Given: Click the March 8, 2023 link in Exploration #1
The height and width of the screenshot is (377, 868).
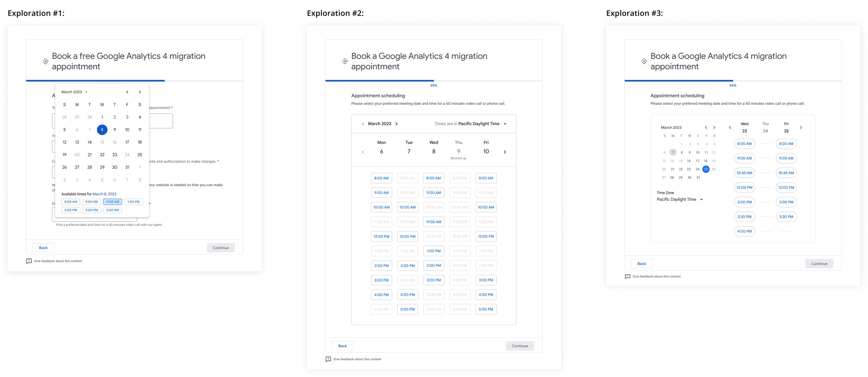Looking at the screenshot, I should coord(105,194).
